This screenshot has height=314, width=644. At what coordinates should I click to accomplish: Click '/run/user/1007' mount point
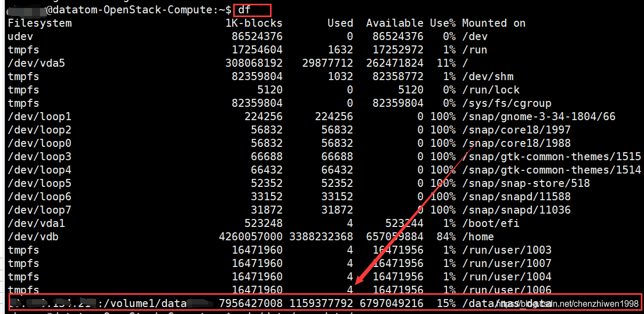tap(507, 263)
